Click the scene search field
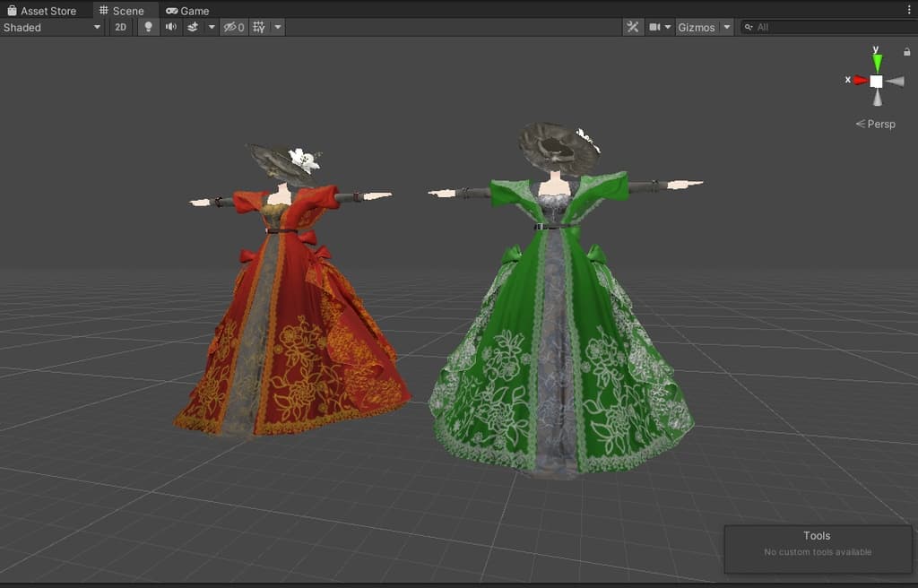 pyautogui.click(x=829, y=27)
